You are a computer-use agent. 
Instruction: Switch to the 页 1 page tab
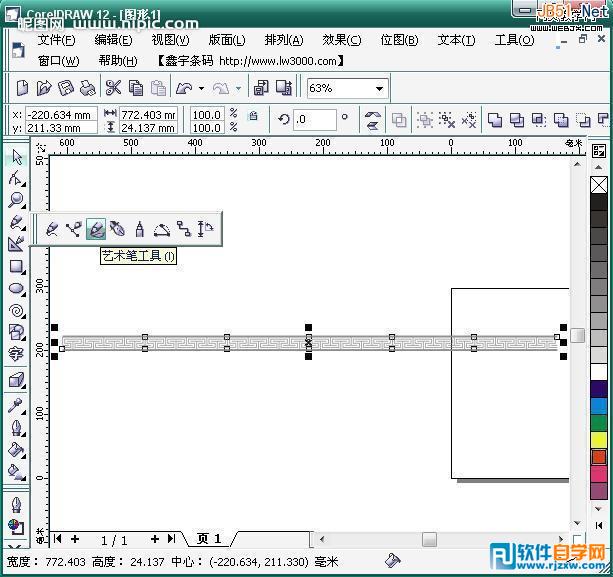point(209,539)
